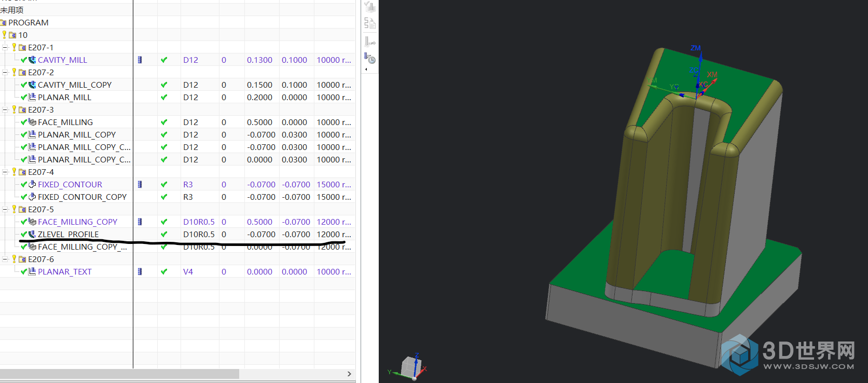The image size is (868, 383).
Task: Select the CAVITY_MILL_COPY operation icon
Action: point(32,85)
